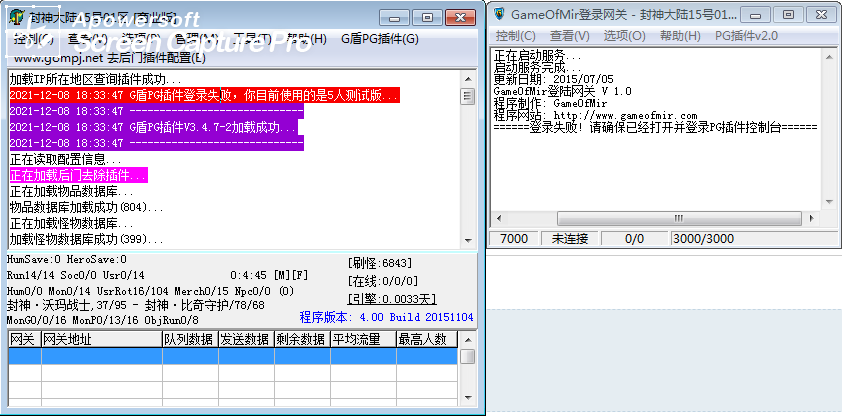This screenshot has height=418, width=842.
Task: Click the 剩余数据 column header
Action: pyautogui.click(x=302, y=340)
